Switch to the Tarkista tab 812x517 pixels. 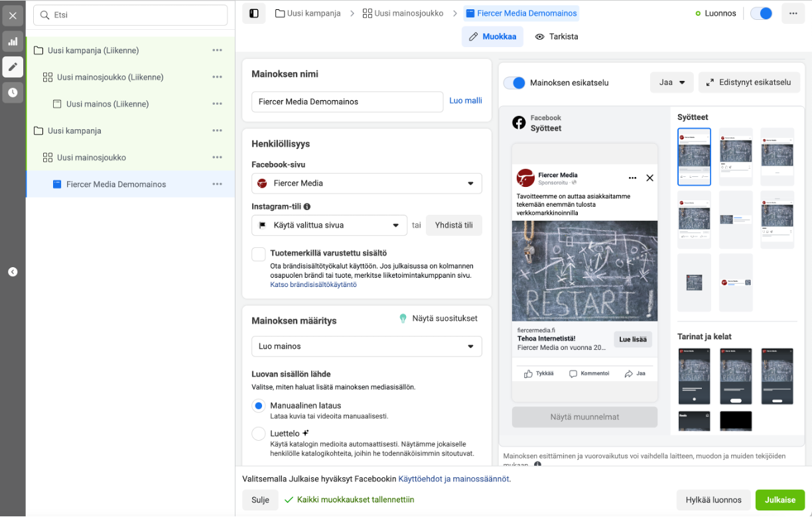click(557, 36)
